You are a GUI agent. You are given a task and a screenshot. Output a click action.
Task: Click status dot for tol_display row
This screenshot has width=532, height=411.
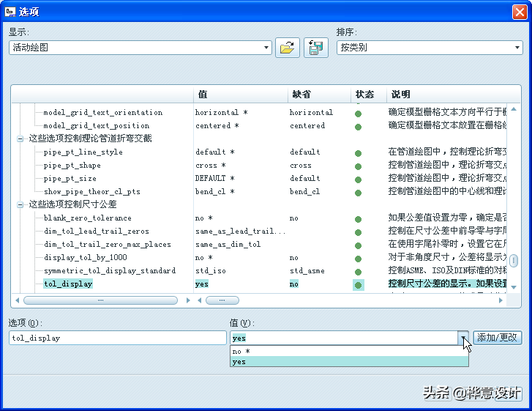pyautogui.click(x=358, y=285)
